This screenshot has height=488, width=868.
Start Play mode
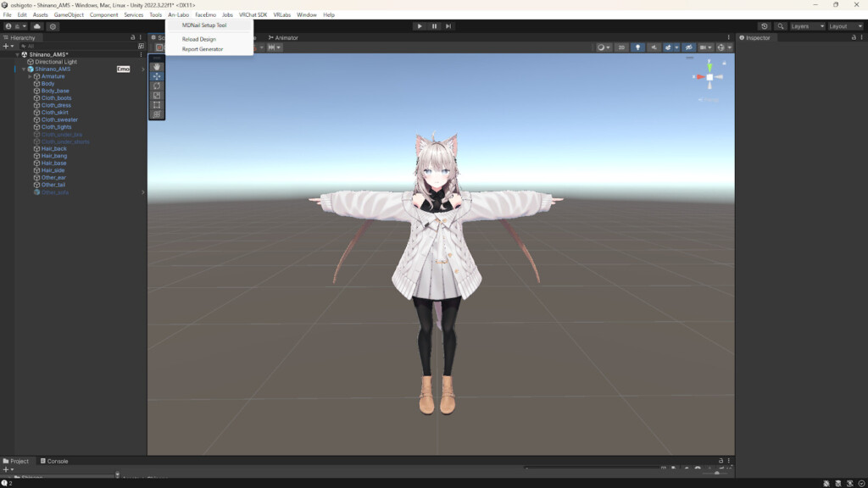tap(420, 26)
